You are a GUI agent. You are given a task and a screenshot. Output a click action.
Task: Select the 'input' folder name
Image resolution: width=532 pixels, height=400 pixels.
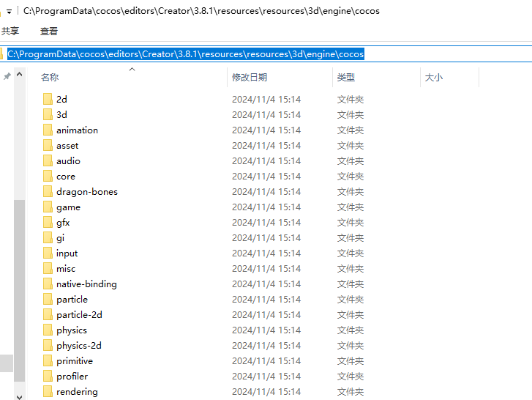coord(67,253)
